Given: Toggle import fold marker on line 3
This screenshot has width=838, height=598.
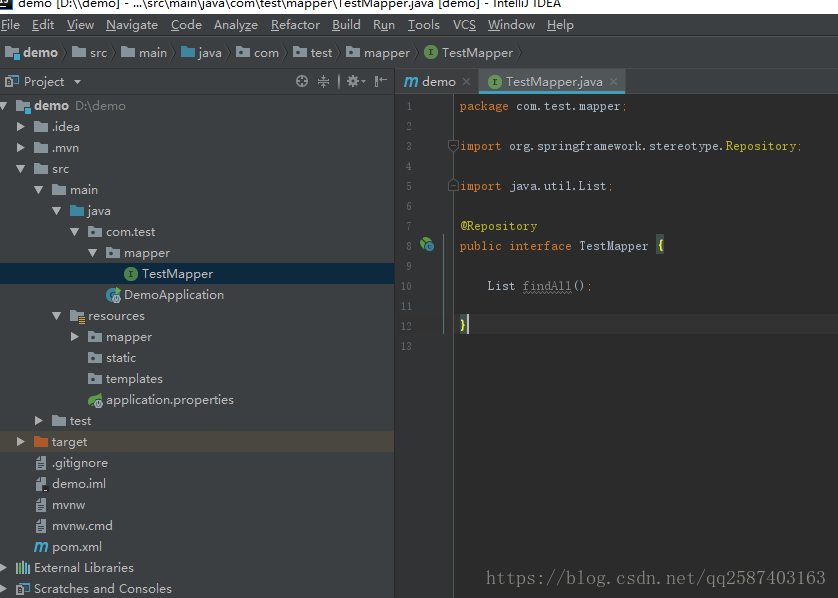Looking at the screenshot, I should coord(453,146).
